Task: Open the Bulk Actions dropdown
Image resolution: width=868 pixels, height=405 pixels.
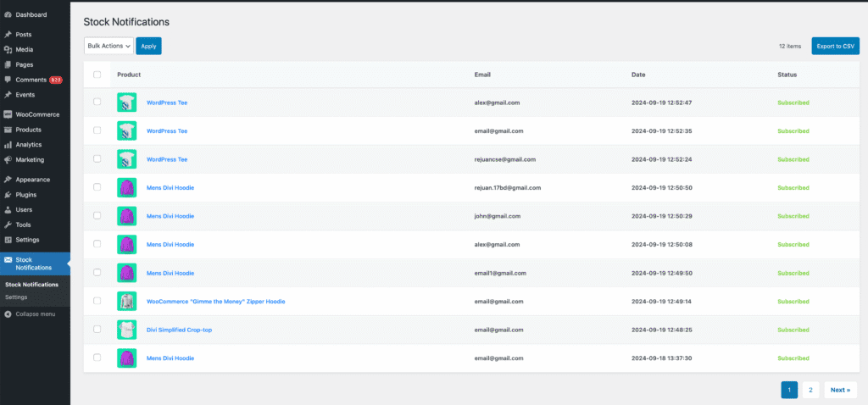Action: coord(109,46)
